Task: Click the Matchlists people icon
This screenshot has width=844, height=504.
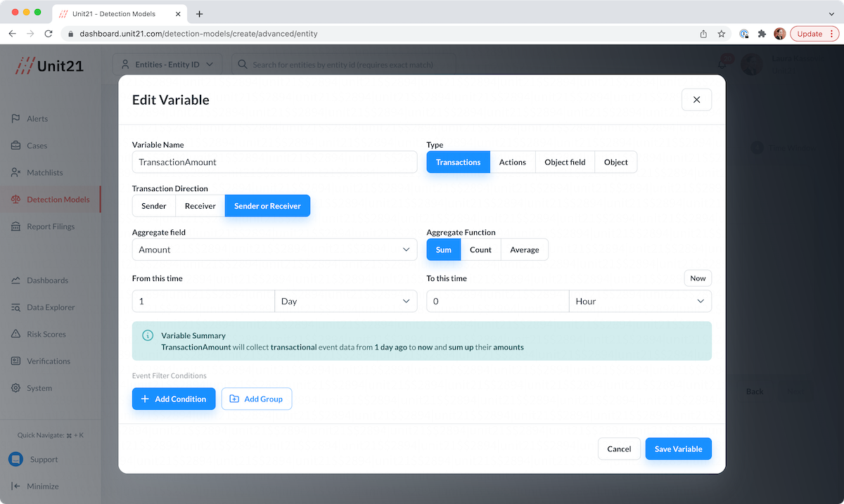Action: (15, 172)
